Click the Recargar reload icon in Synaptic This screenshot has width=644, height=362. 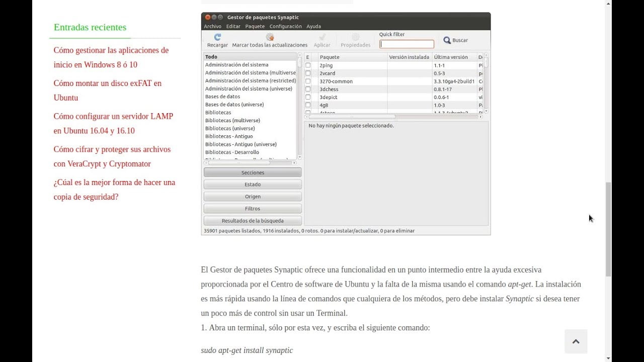pos(217,37)
